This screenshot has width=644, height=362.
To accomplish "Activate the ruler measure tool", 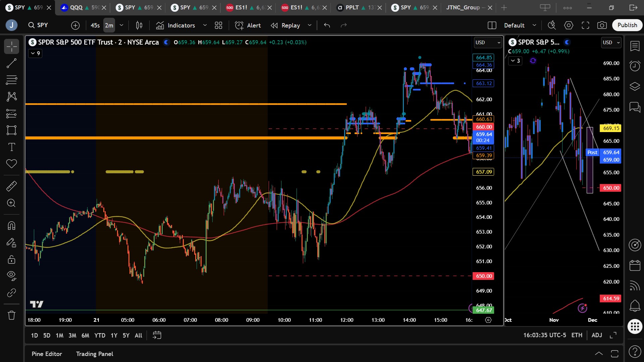I will coord(11,186).
